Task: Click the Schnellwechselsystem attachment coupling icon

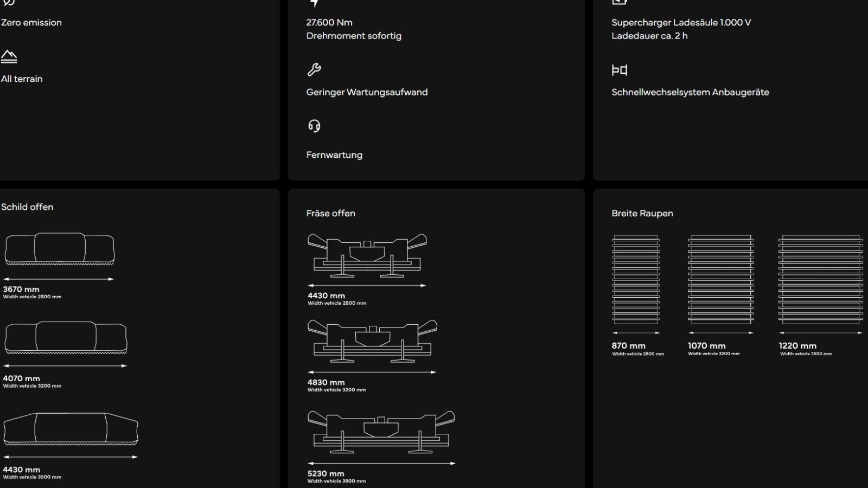Action: tap(619, 70)
